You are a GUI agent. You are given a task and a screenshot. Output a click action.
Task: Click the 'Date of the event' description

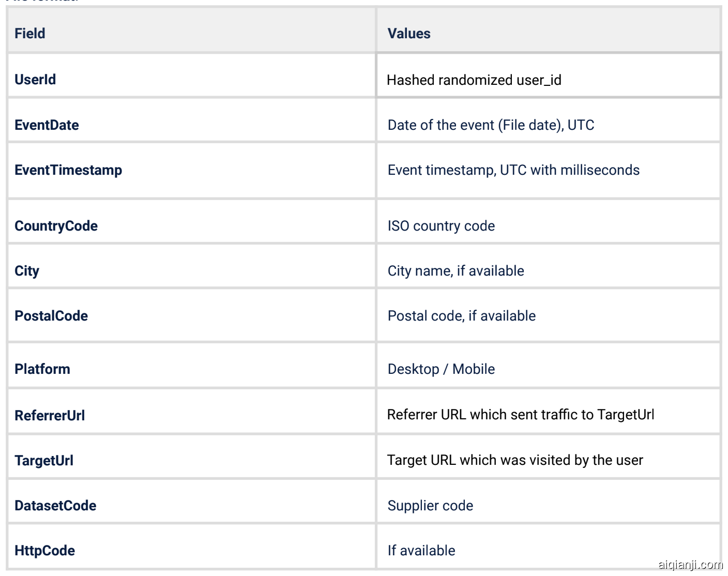[x=491, y=125]
